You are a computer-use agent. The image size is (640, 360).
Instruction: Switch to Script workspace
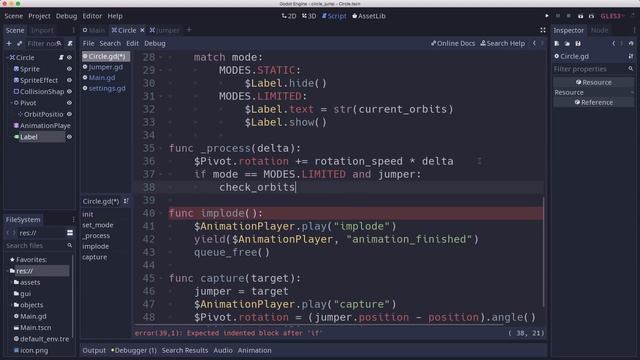point(334,16)
